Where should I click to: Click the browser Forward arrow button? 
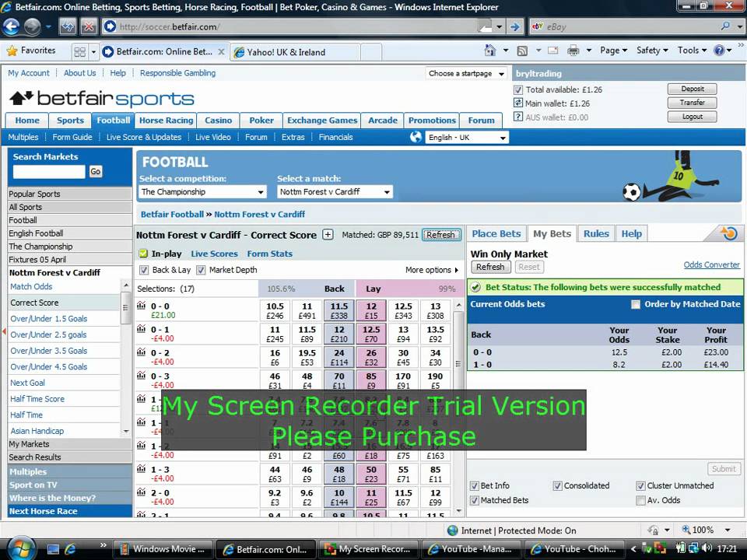(32, 26)
